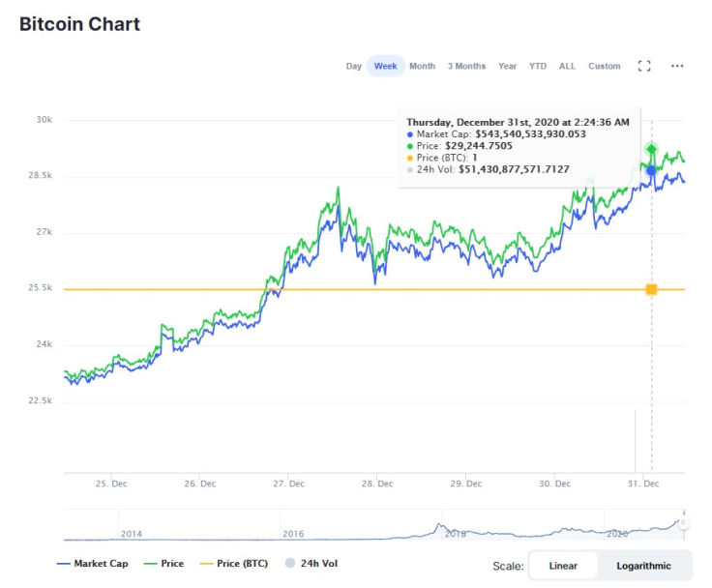The image size is (712, 588).
Task: Show the 3 Months range
Action: point(467,66)
